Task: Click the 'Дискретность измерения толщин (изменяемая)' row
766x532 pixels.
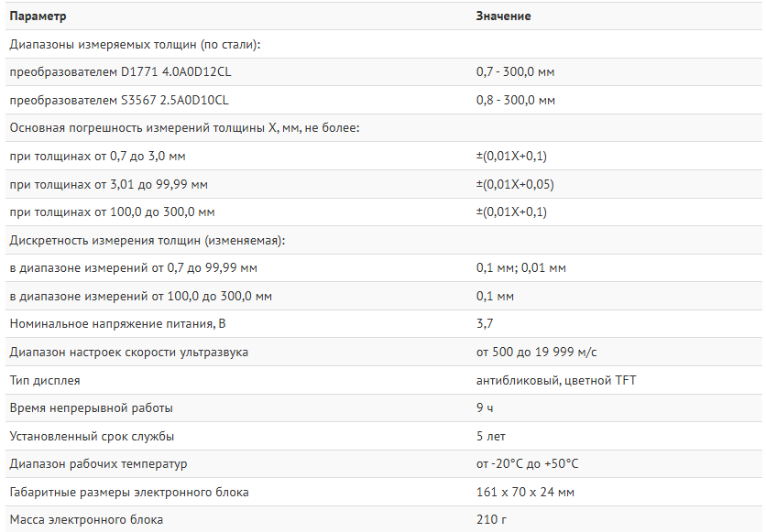Action: 148,241
